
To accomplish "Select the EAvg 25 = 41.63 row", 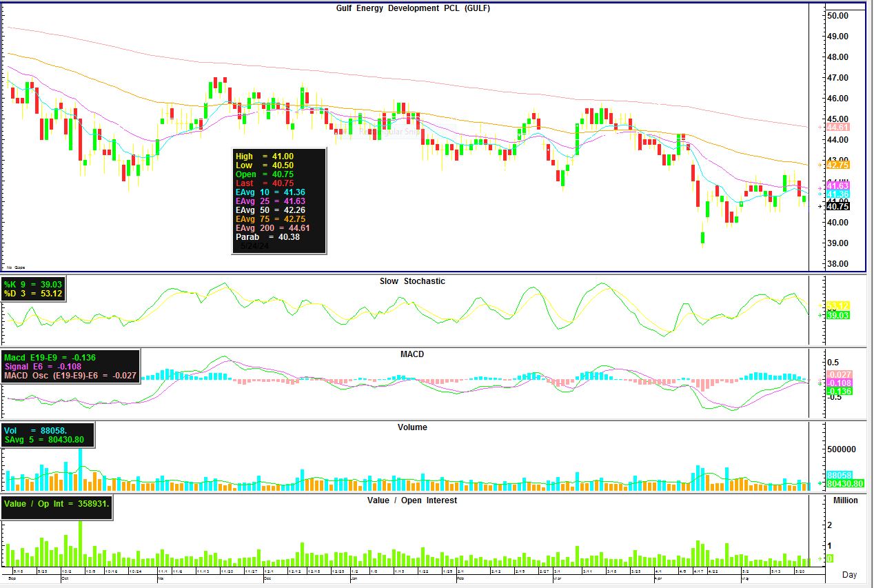I will pyautogui.click(x=270, y=201).
